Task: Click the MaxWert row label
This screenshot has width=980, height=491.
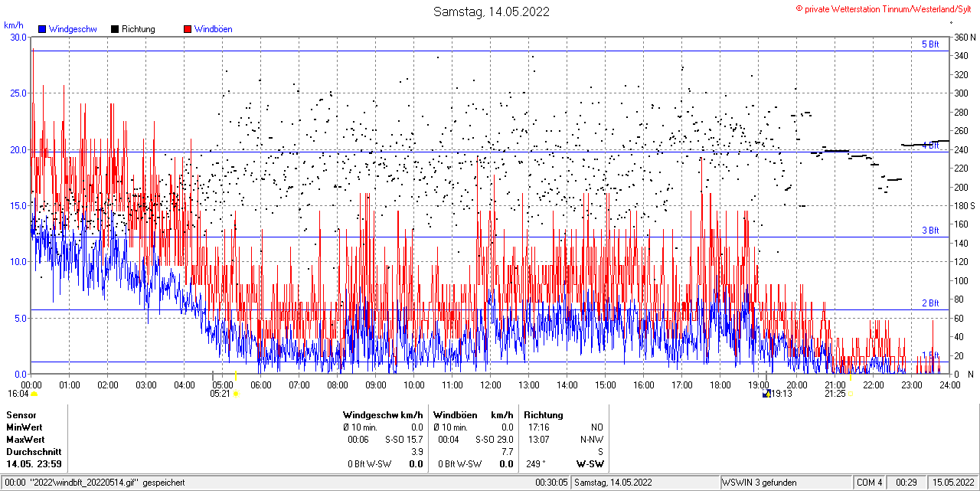Action: click(x=25, y=440)
